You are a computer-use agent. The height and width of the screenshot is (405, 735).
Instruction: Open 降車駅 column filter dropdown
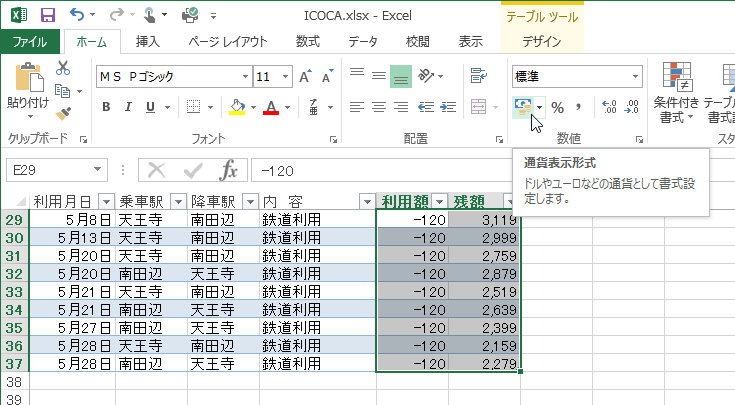pyautogui.click(x=250, y=202)
